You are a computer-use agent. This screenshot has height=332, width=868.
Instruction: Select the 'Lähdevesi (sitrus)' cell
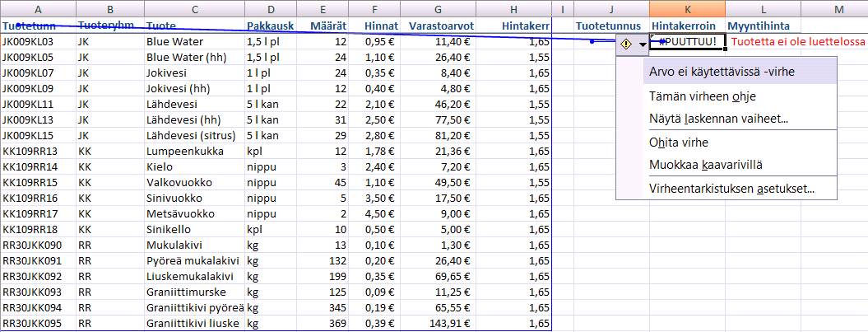[x=195, y=136]
